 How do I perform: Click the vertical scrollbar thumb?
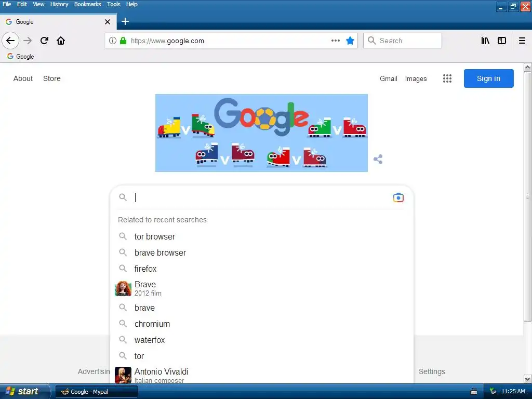tap(528, 196)
